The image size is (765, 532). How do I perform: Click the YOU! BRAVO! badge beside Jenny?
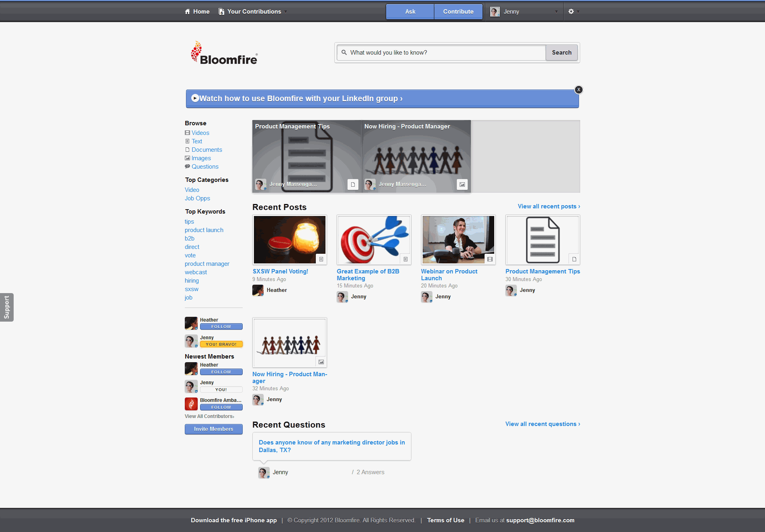pyautogui.click(x=221, y=344)
